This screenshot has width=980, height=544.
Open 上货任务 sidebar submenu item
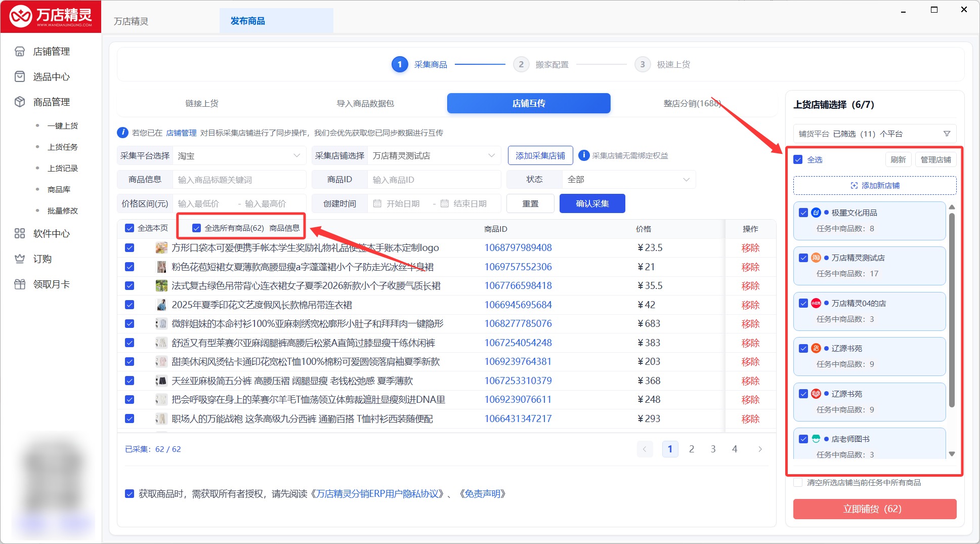pos(63,147)
